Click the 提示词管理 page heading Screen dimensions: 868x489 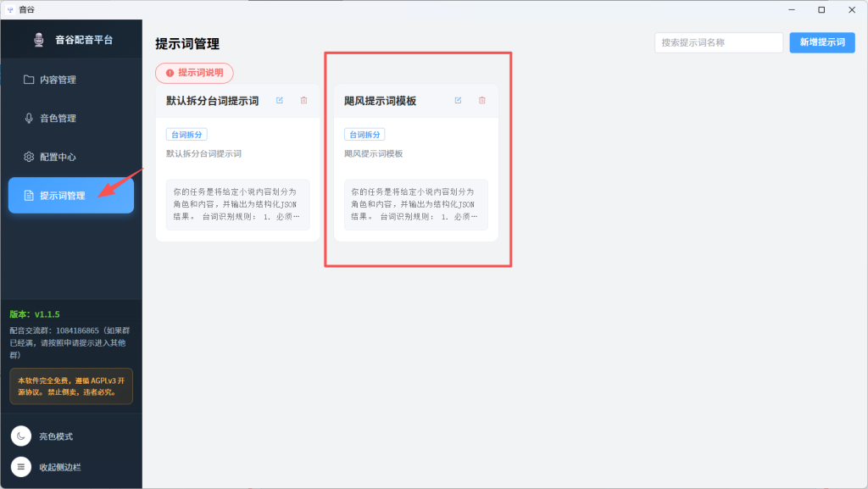[x=187, y=44]
